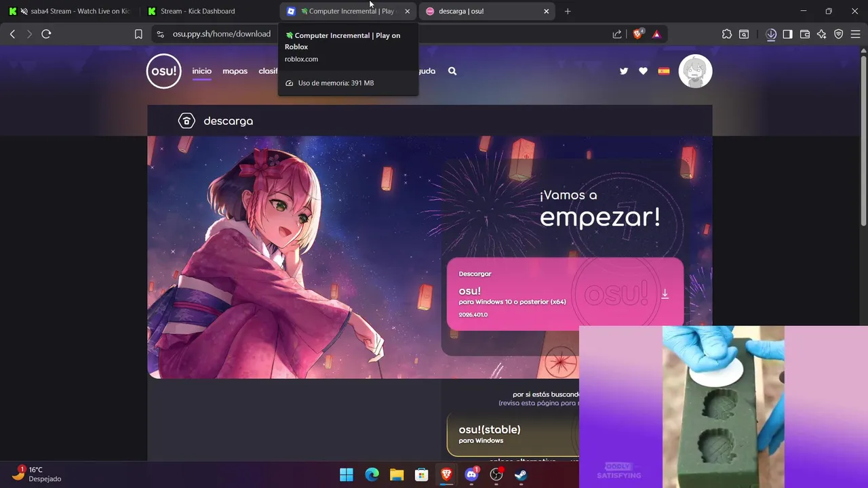The height and width of the screenshot is (488, 868).
Task: Click the Brave Rewards triangle icon
Action: [x=656, y=34]
